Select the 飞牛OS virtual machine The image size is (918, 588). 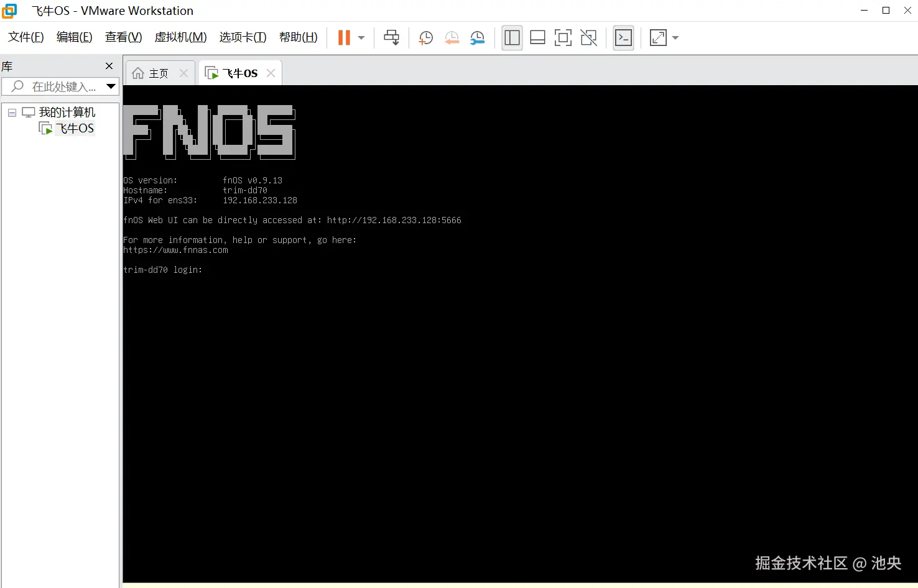pyautogui.click(x=75, y=128)
